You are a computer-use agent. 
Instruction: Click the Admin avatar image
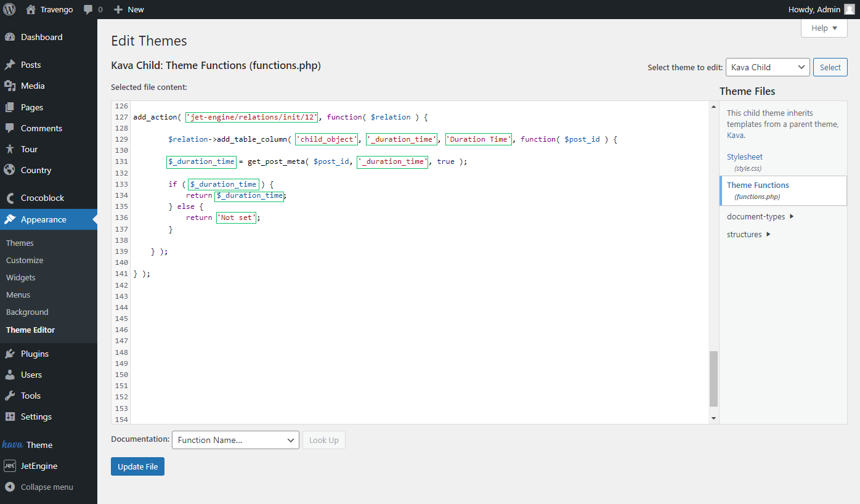point(850,9)
